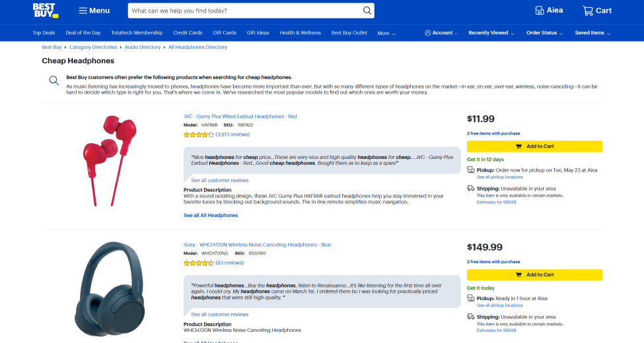Screen dimensions: 644x343
Task: Click 2 free items under $11.99
Action: pyautogui.click(x=493, y=133)
